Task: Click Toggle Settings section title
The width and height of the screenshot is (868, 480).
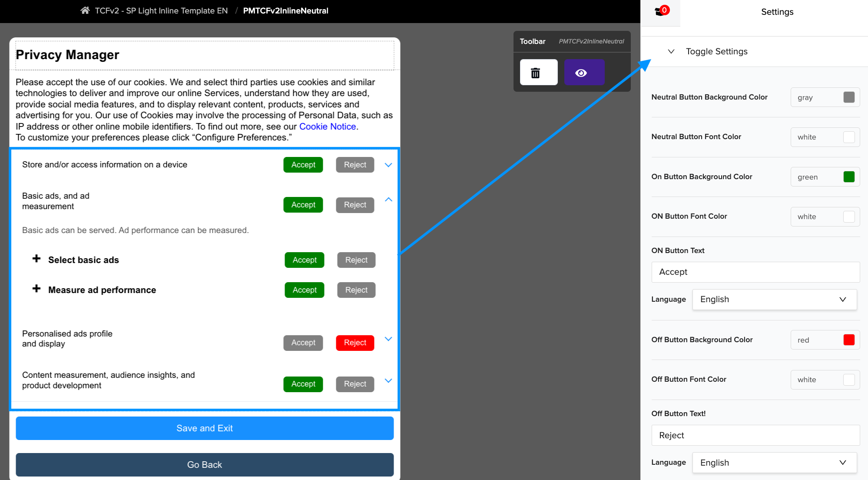Action: [717, 51]
